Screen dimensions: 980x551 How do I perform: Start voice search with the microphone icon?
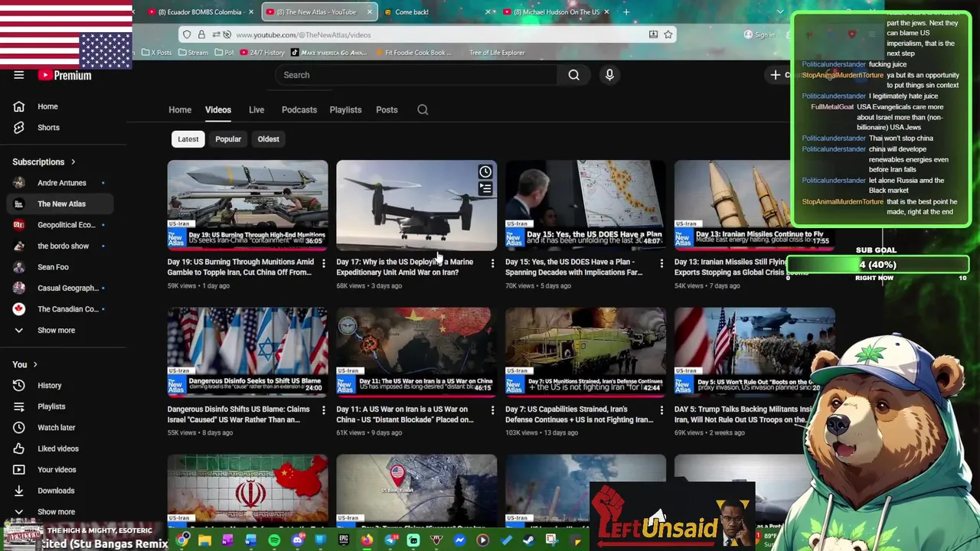coord(609,75)
